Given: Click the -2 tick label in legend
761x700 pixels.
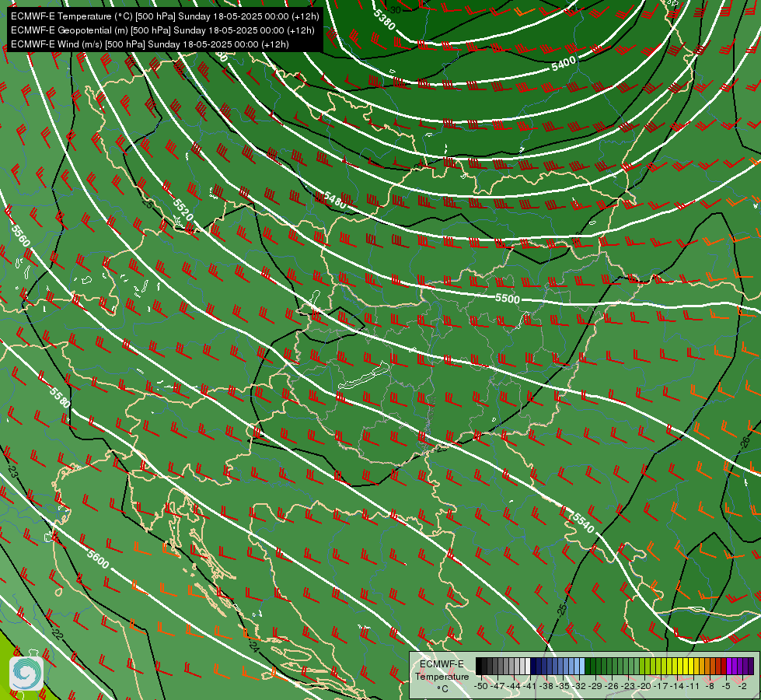Looking at the screenshot, I should pos(742,686).
